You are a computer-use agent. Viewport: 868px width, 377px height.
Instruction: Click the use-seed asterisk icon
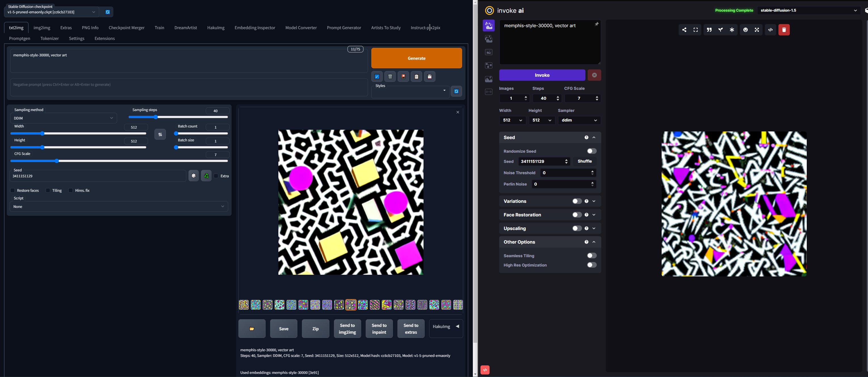tap(732, 30)
